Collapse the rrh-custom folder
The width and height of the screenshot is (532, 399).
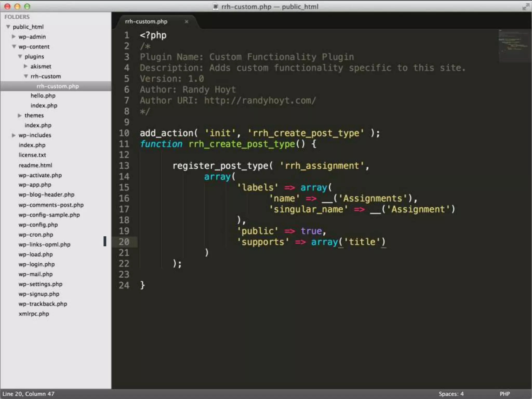pos(26,76)
